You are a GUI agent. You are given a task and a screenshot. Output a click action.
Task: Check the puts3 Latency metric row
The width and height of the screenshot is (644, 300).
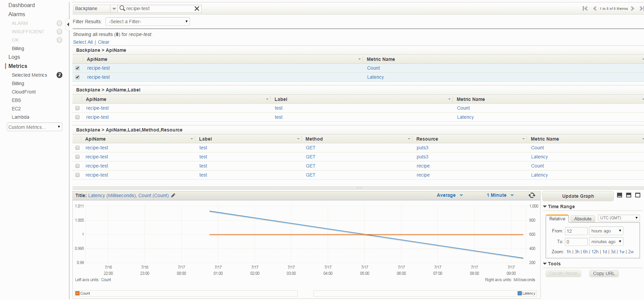(x=77, y=157)
